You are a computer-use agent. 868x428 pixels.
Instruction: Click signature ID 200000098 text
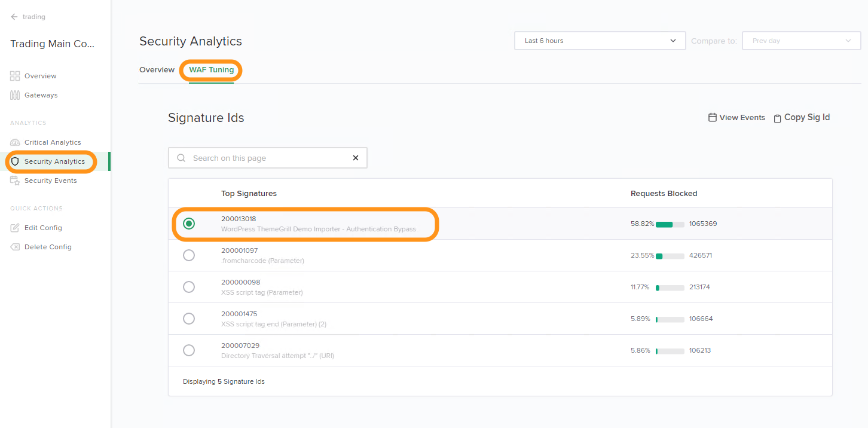240,282
